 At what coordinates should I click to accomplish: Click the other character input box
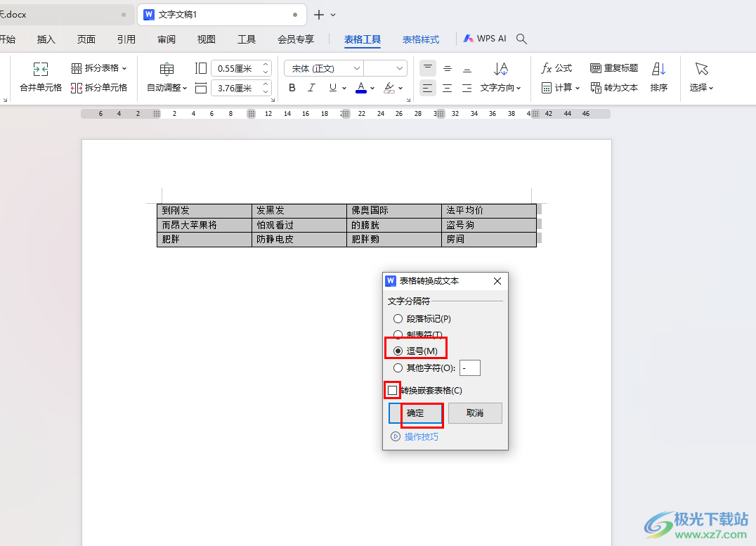470,368
